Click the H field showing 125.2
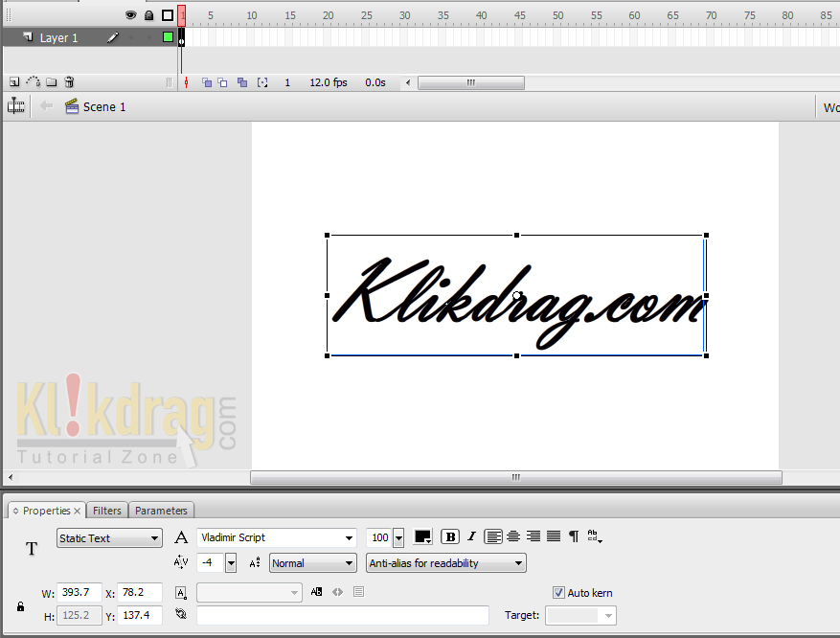This screenshot has width=840, height=638. point(79,615)
